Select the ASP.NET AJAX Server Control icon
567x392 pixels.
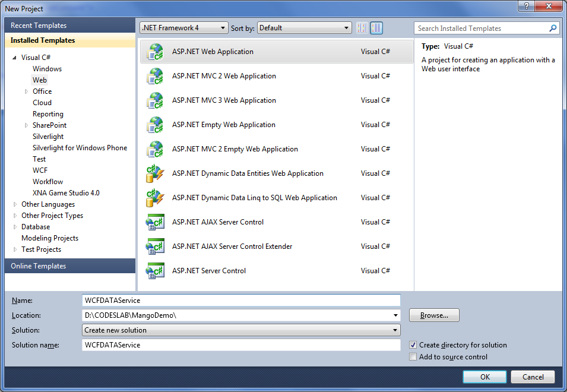(155, 223)
